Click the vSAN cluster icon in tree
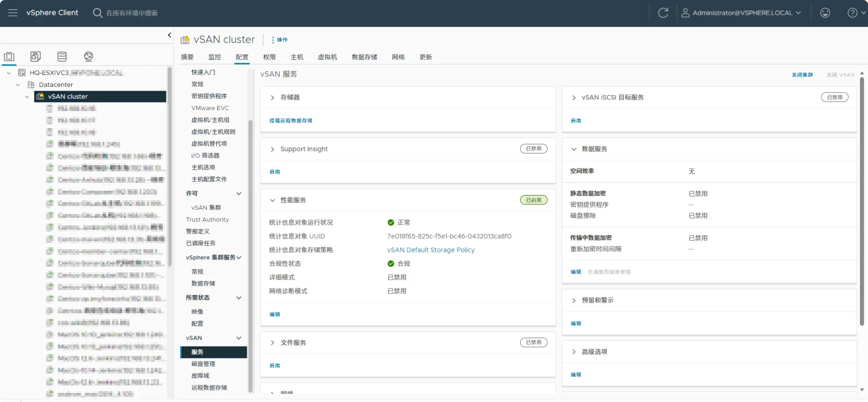868x402 pixels. (40, 96)
